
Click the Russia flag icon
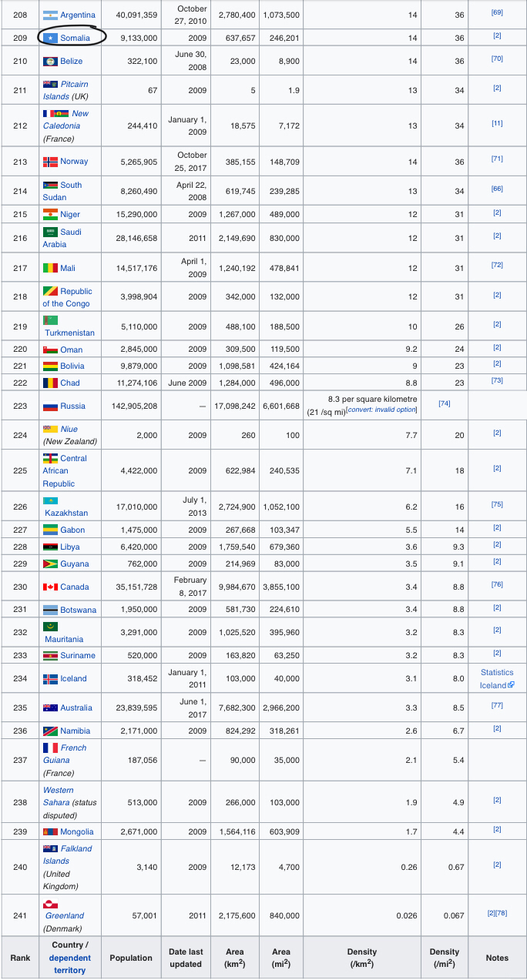[50, 406]
